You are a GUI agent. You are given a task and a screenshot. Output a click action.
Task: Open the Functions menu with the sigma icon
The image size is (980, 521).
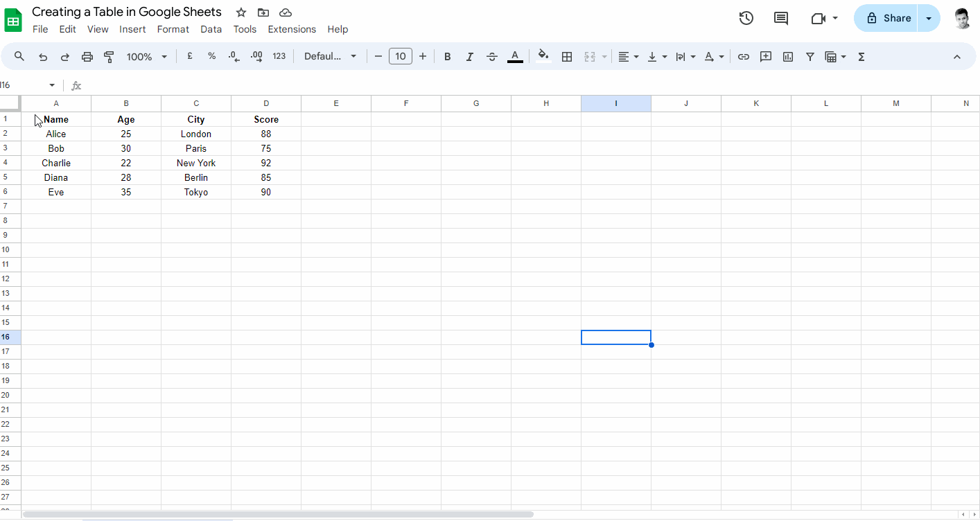coord(861,56)
